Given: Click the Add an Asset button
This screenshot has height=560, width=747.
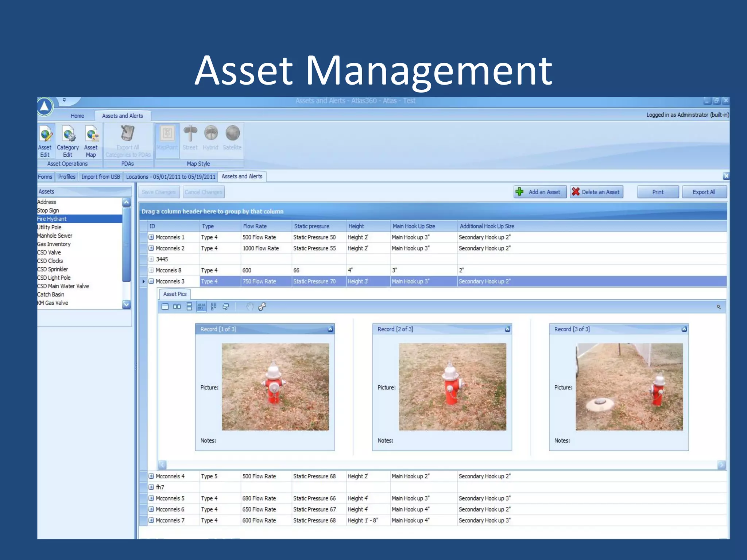Looking at the screenshot, I should [x=540, y=192].
